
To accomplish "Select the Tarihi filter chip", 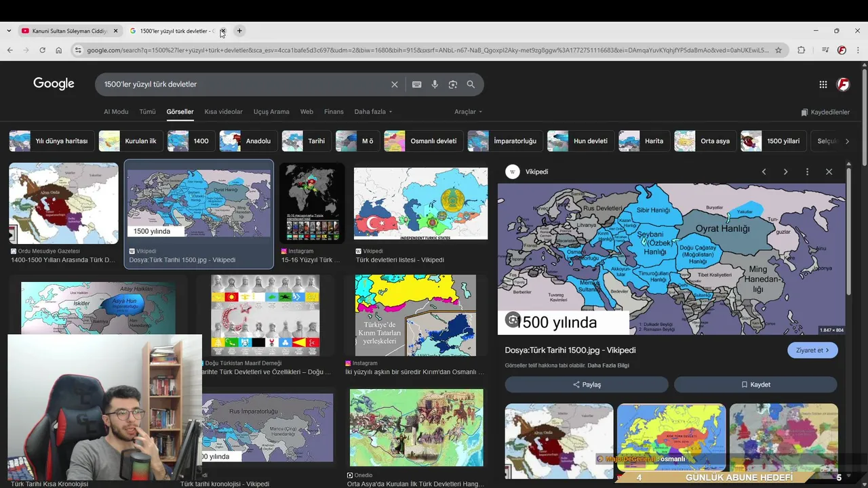I will point(306,141).
